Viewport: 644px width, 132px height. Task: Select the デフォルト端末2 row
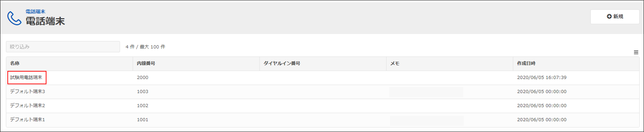tap(323, 106)
